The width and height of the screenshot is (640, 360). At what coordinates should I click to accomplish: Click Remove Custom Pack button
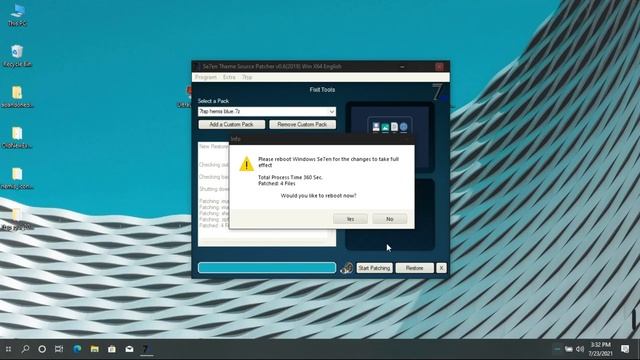pos(302,124)
